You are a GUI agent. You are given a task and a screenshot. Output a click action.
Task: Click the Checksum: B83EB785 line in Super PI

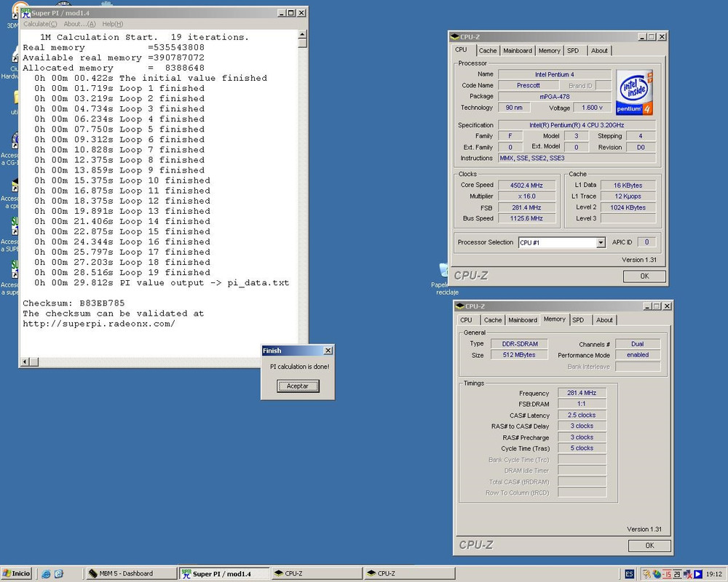(x=74, y=303)
